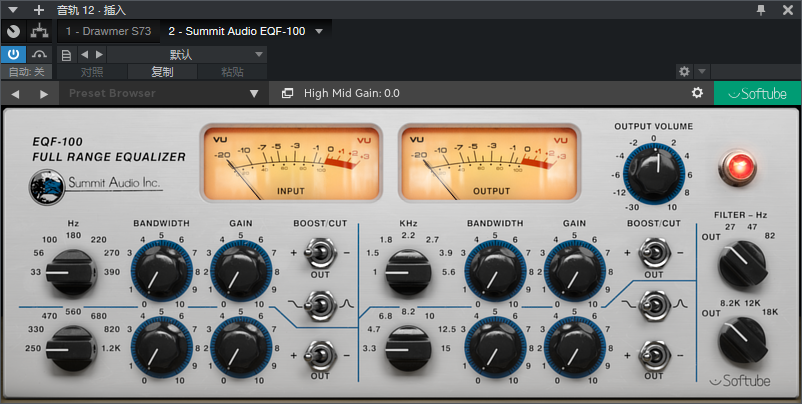802x404 pixels.
Task: Click the low-mid GAIN knob
Action: [240, 347]
